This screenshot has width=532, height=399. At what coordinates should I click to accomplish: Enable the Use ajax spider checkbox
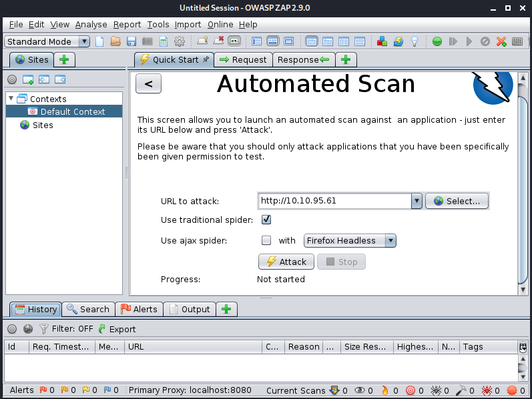click(266, 240)
